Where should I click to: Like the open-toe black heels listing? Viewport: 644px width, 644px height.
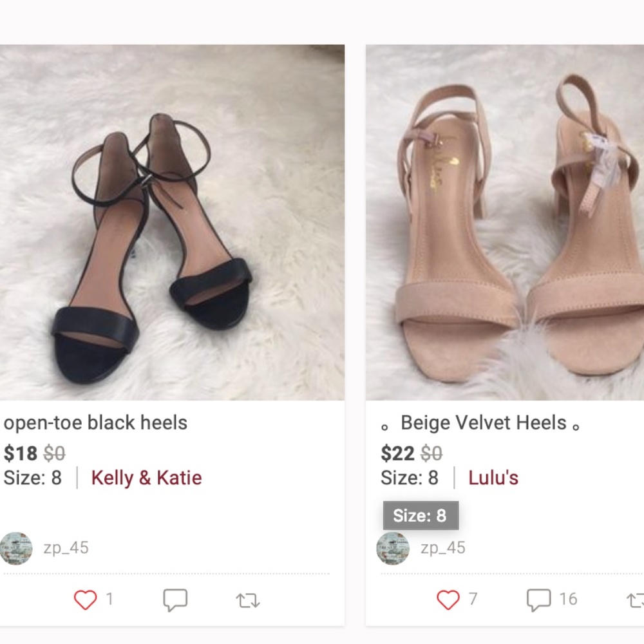click(x=85, y=600)
